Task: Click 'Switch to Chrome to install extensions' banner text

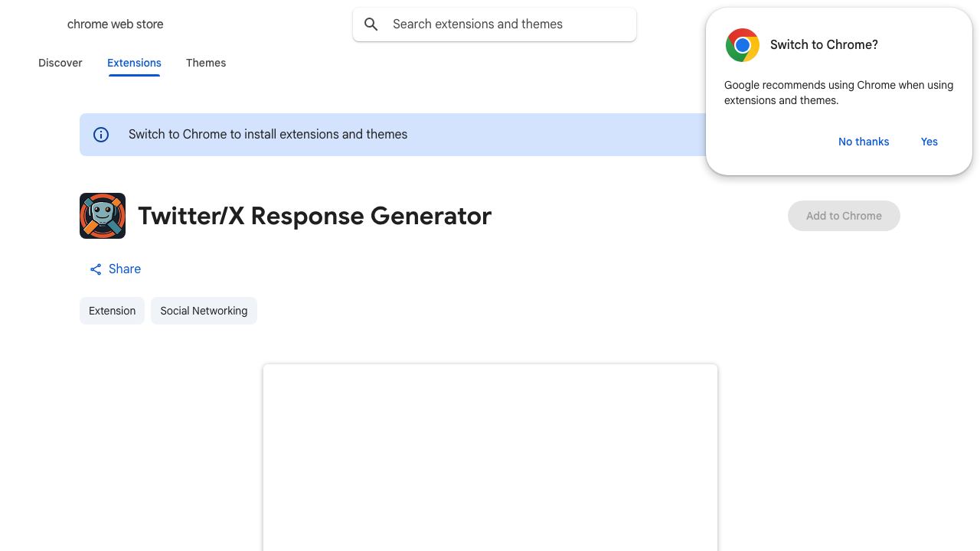Action: 268,135
